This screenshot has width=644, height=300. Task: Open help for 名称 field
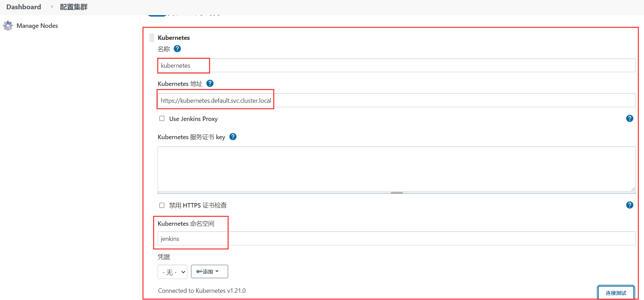coord(177,49)
